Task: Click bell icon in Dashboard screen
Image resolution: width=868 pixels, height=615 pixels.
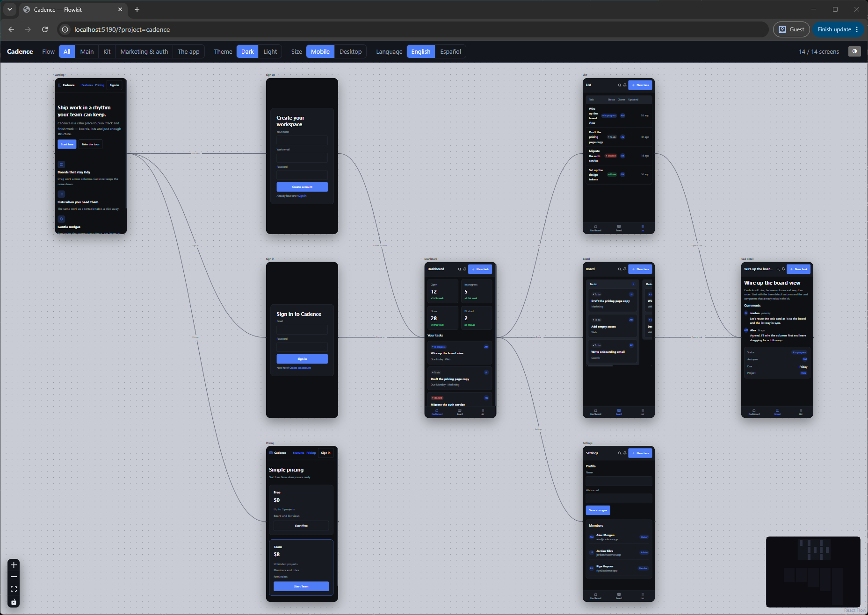Action: tap(464, 269)
